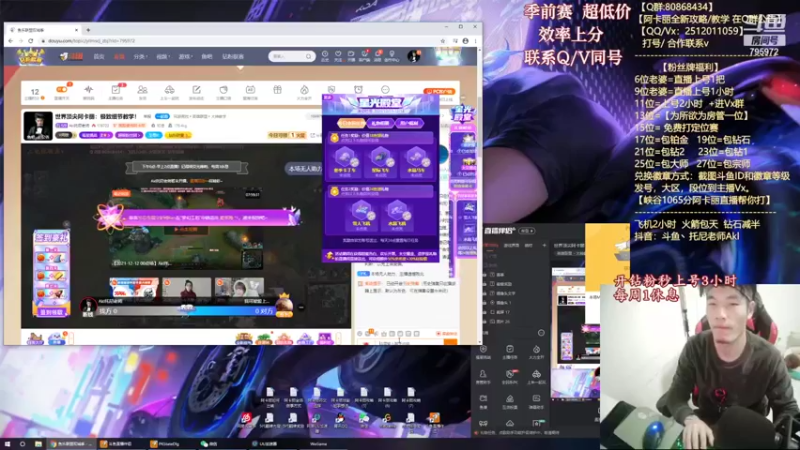Expand the 视频 dropdown in navigation
This screenshot has width=800, height=450.
coord(162,57)
